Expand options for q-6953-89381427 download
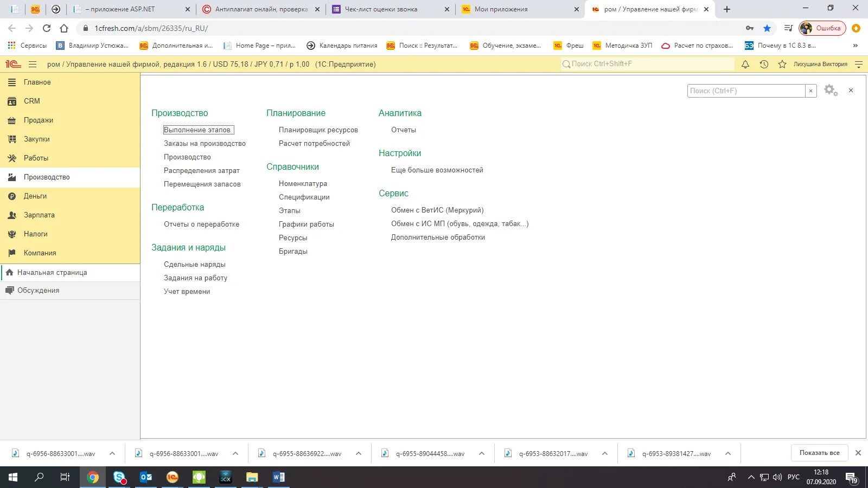This screenshot has height=488, width=868. tap(728, 454)
